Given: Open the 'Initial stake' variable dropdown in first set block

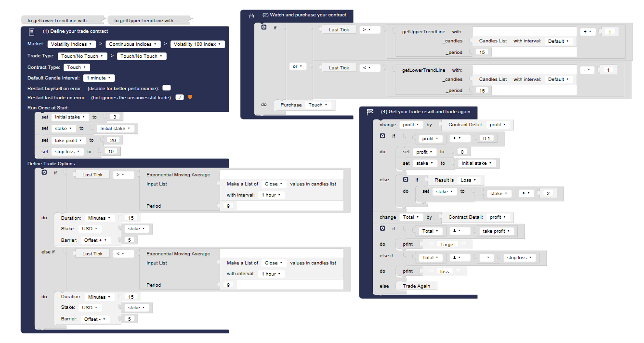Looking at the screenshot, I should (70, 117).
